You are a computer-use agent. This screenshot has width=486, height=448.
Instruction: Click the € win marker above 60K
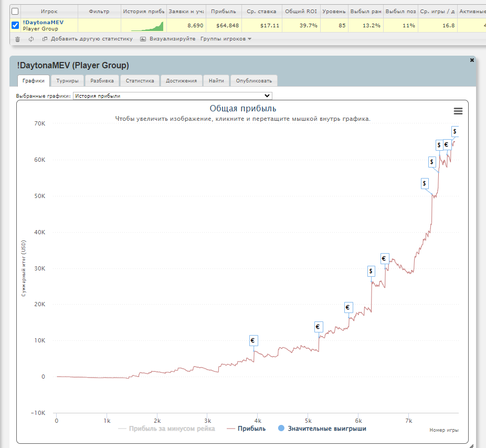[447, 145]
